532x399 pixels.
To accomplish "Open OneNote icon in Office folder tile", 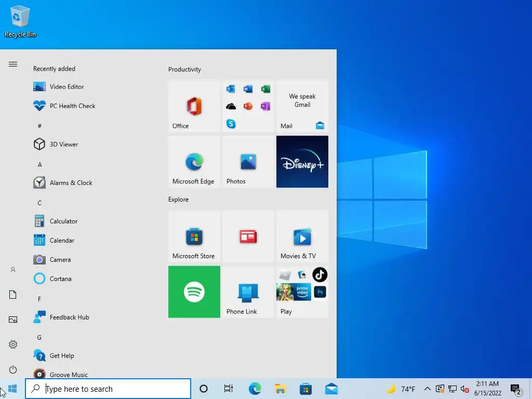I will (265, 107).
